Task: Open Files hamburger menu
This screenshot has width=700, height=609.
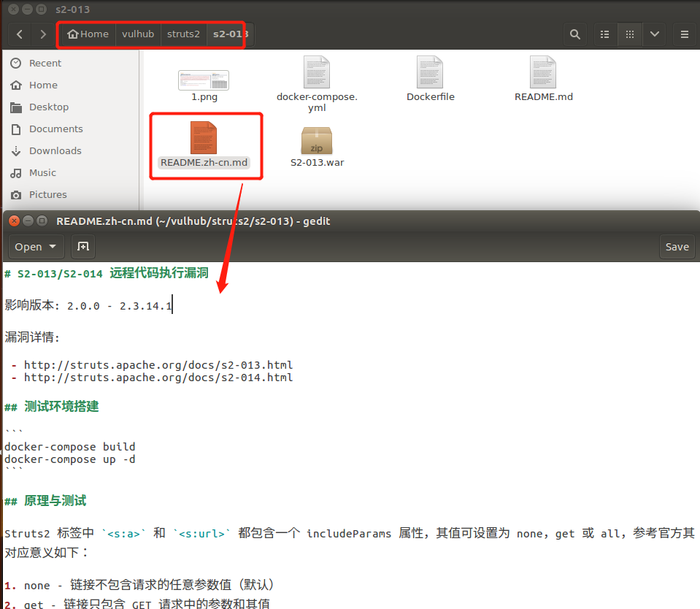Action: (x=685, y=34)
